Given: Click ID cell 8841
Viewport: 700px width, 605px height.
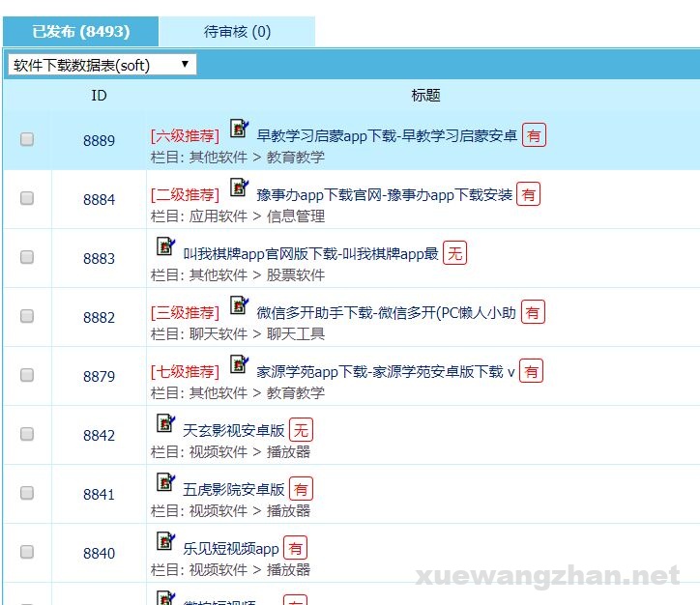Looking at the screenshot, I should point(100,494).
